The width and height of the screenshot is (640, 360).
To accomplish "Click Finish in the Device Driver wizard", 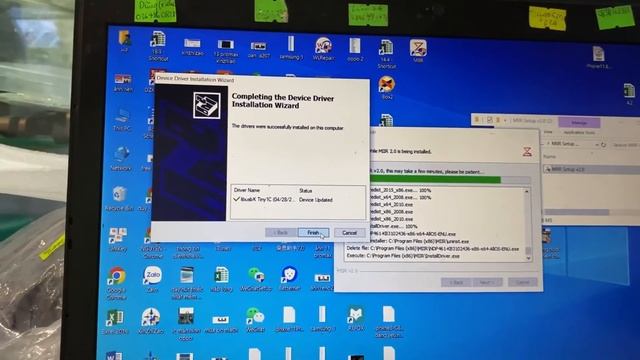I will pos(313,233).
